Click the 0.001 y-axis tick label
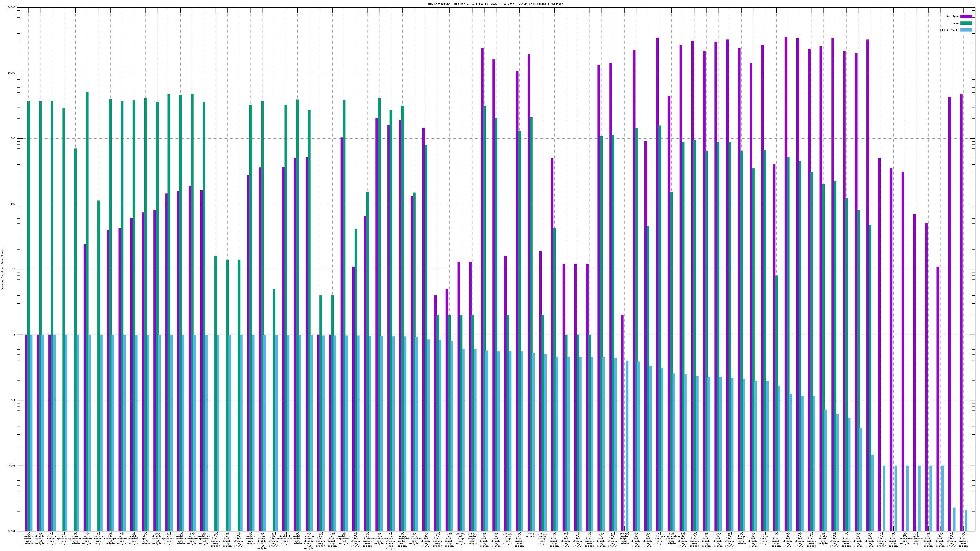Screen dimensions: 980x551 click(12, 531)
